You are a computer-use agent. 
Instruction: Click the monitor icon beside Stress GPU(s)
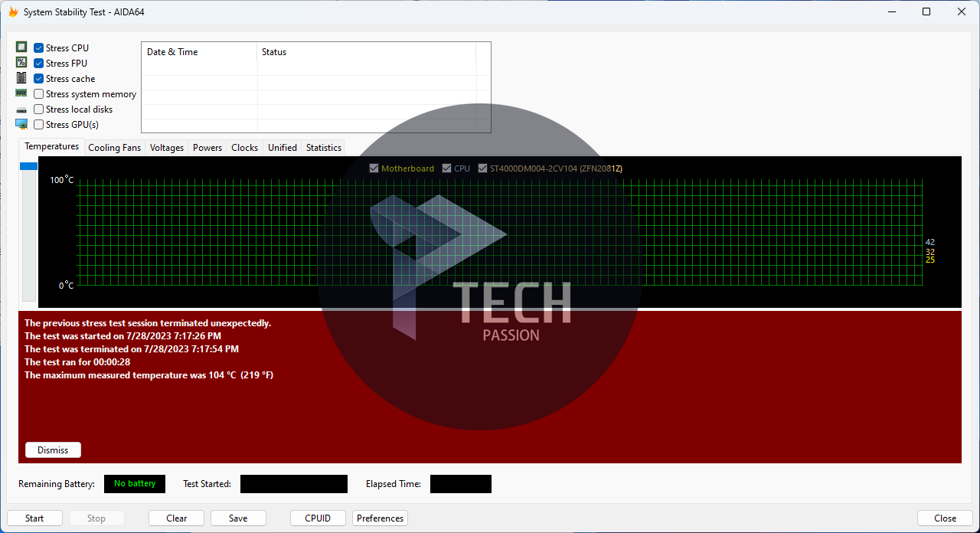click(21, 124)
